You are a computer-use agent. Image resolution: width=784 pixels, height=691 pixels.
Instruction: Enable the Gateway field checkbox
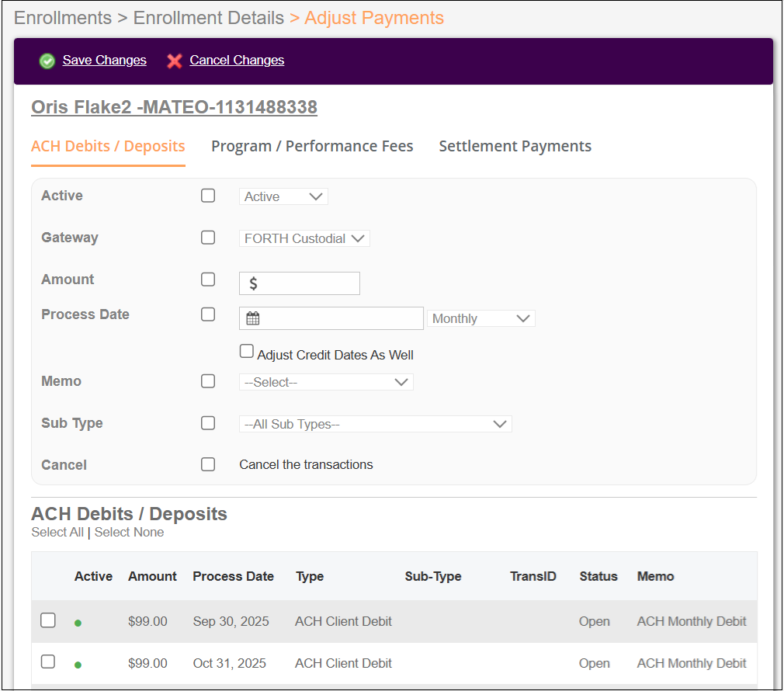(x=208, y=238)
